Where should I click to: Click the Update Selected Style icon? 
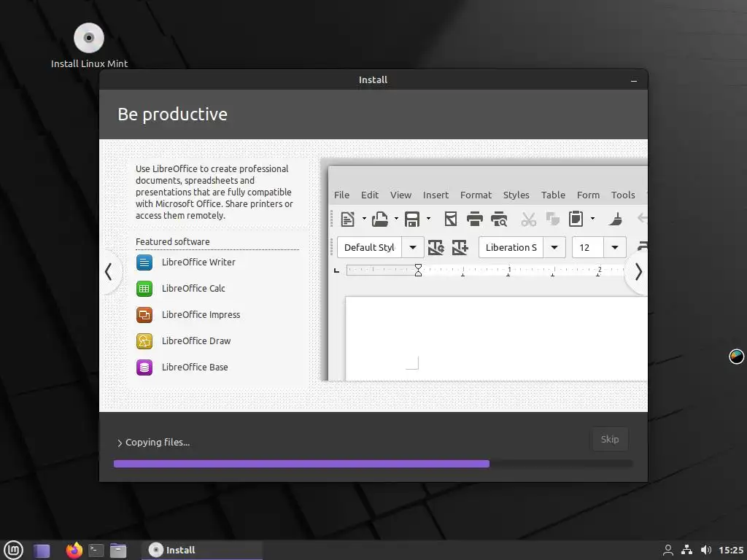pyautogui.click(x=436, y=248)
